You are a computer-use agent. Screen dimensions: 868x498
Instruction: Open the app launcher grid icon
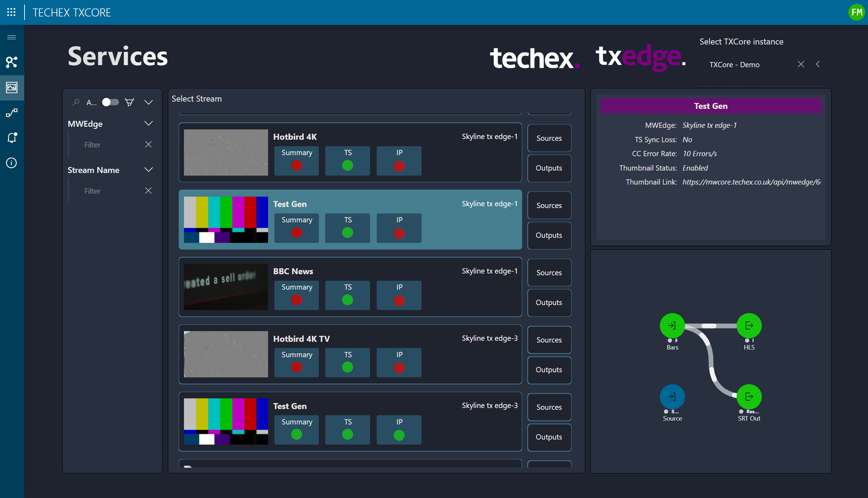11,12
